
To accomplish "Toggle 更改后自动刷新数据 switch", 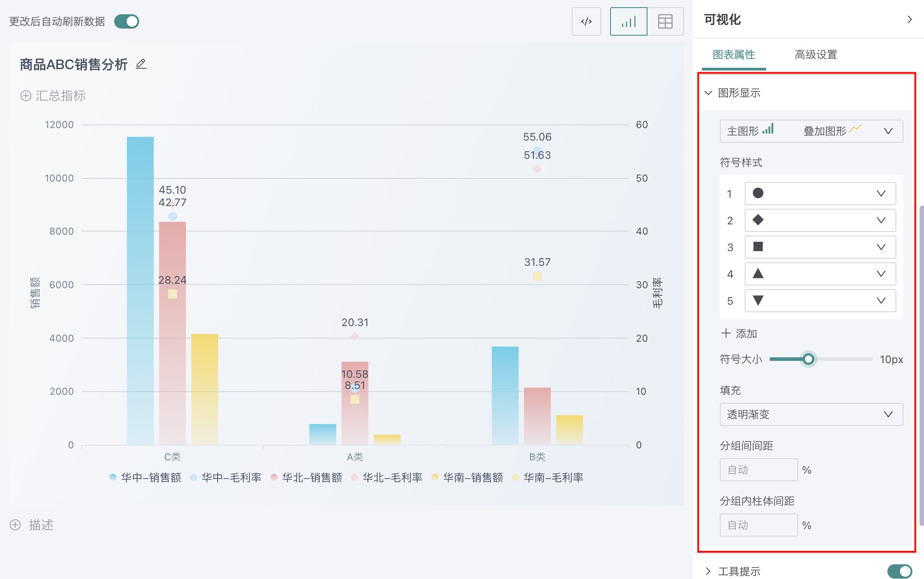I will 127,21.
